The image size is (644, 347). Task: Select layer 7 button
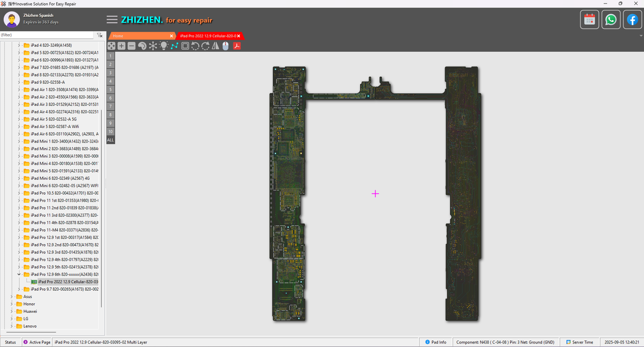[x=111, y=106]
